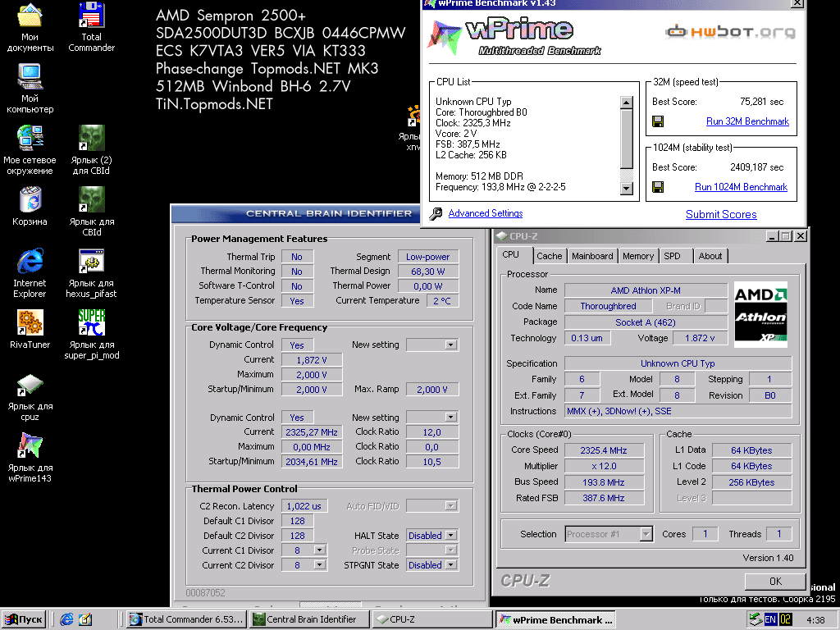Open the HALT State dropdown
Viewport: 840px width, 630px height.
point(451,536)
